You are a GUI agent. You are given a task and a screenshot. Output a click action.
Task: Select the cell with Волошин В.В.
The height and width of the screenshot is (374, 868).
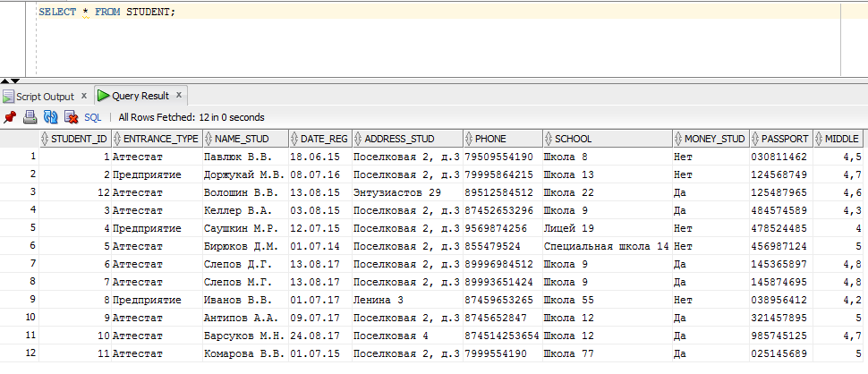pyautogui.click(x=245, y=192)
